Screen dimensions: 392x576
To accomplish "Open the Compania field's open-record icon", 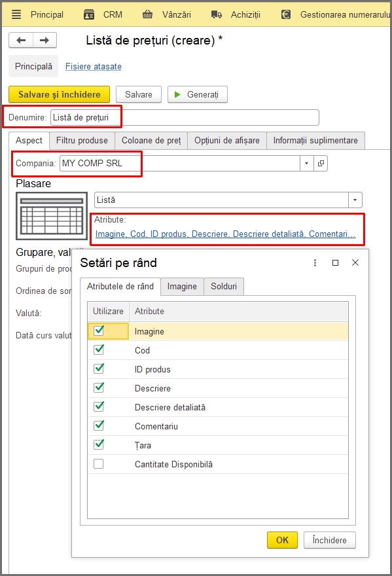I will pyautogui.click(x=321, y=163).
